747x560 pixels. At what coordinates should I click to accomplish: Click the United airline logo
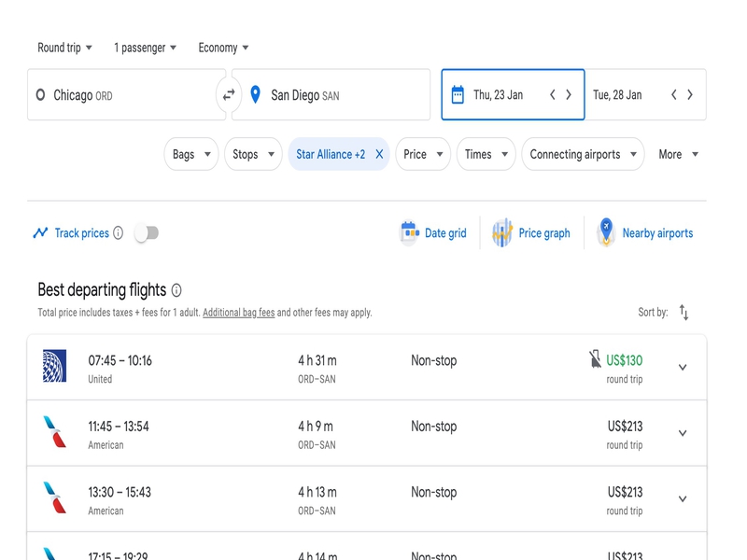click(x=54, y=366)
